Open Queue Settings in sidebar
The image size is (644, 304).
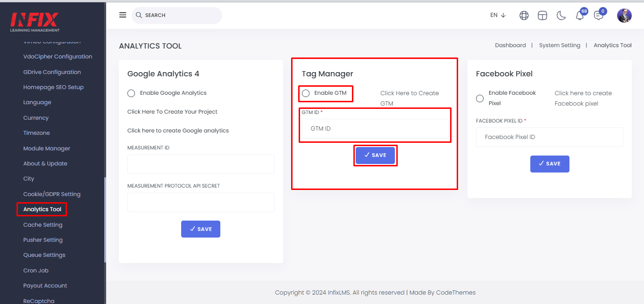click(44, 255)
